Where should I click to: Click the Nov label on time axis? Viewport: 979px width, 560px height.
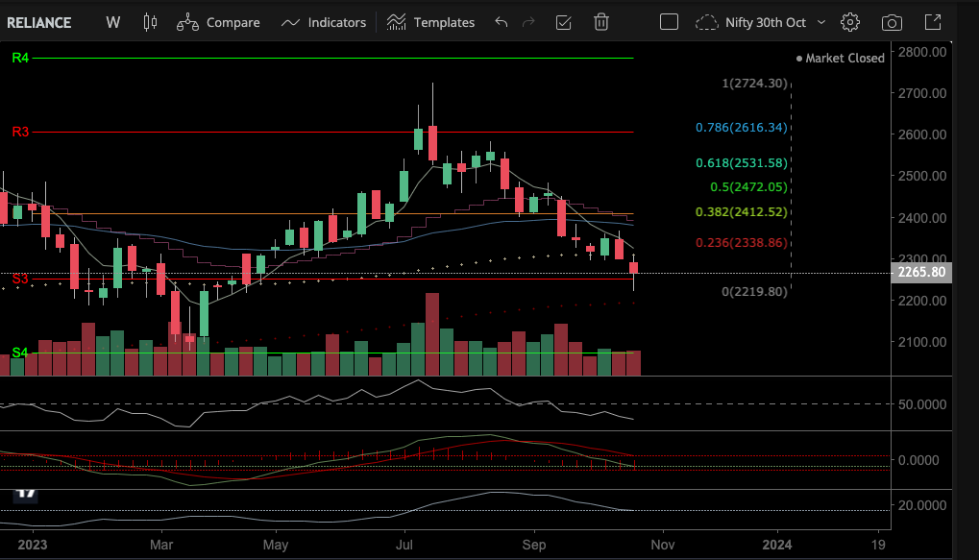663,545
